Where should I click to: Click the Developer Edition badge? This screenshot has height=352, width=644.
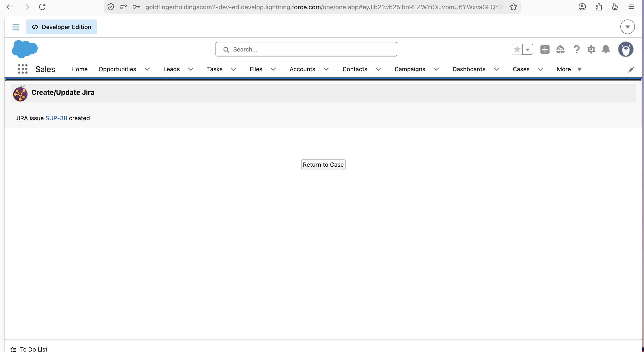tap(61, 27)
